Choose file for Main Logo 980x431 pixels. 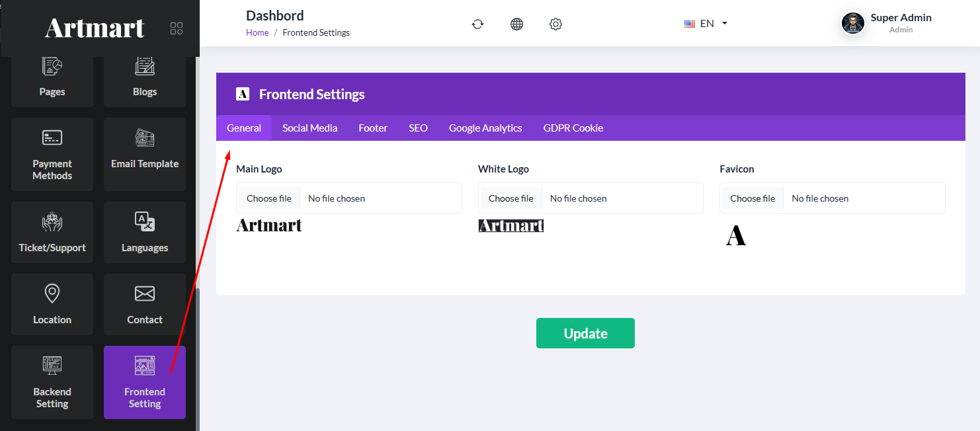pos(269,198)
